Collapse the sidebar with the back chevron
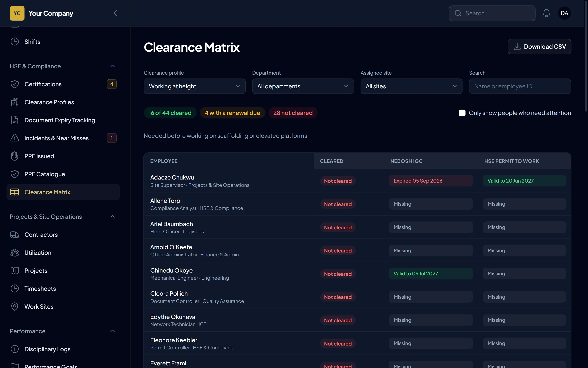588x368 pixels. (x=116, y=13)
